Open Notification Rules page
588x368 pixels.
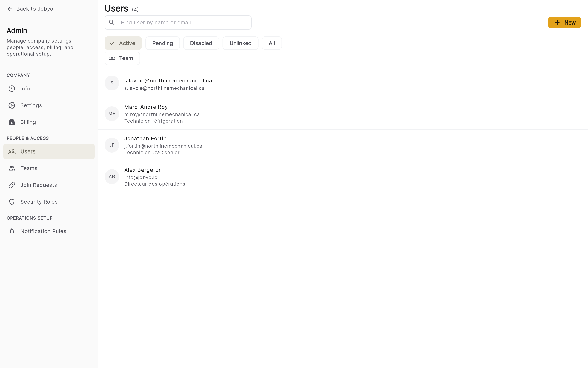pyautogui.click(x=49, y=231)
